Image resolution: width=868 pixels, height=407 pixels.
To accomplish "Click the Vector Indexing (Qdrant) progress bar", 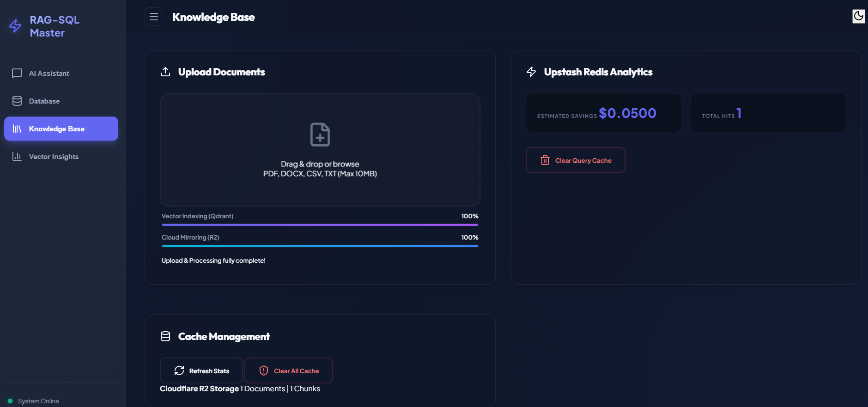I will (x=320, y=225).
